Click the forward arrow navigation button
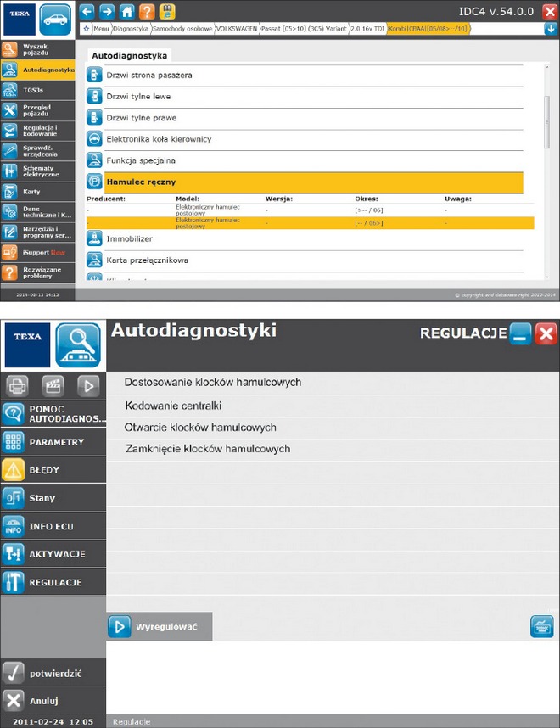The image size is (560, 728). (x=107, y=11)
